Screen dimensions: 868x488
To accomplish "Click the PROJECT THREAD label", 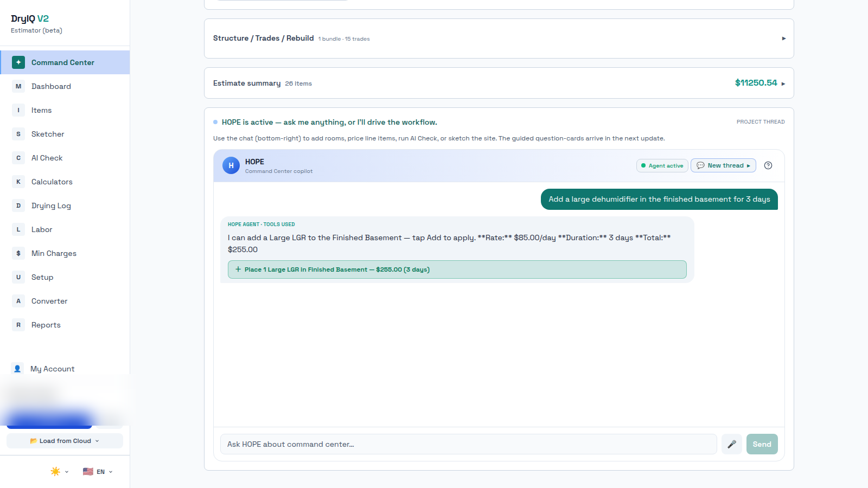I will click(x=761, y=122).
